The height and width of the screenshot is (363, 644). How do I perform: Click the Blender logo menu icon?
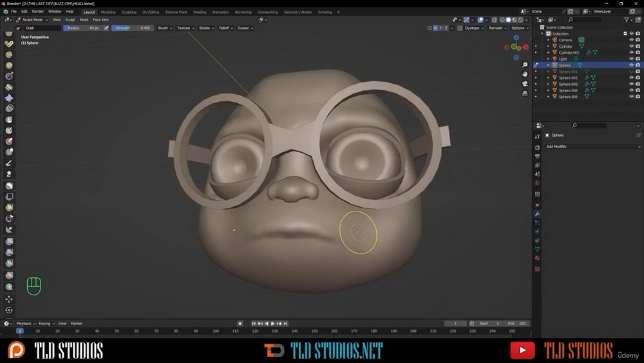click(5, 12)
